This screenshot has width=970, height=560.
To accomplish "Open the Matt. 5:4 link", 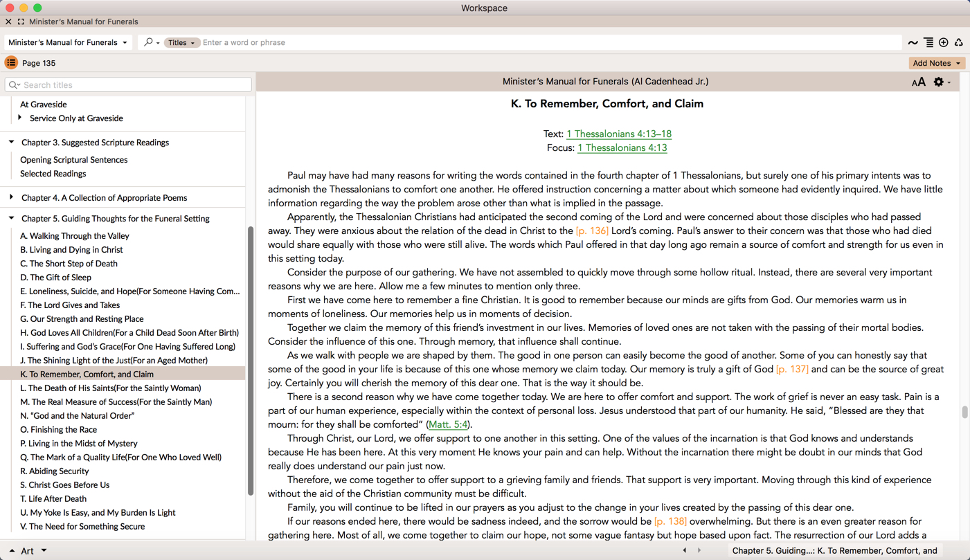I will (448, 424).
